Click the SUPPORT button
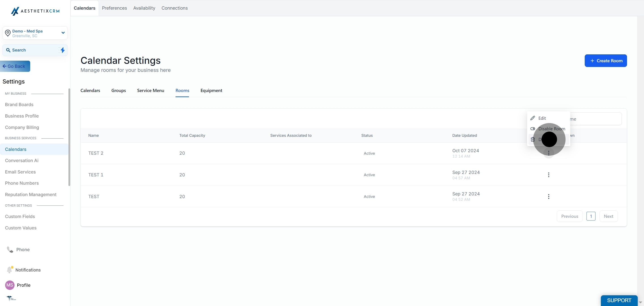Image resolution: width=644 pixels, height=306 pixels. [619, 300]
